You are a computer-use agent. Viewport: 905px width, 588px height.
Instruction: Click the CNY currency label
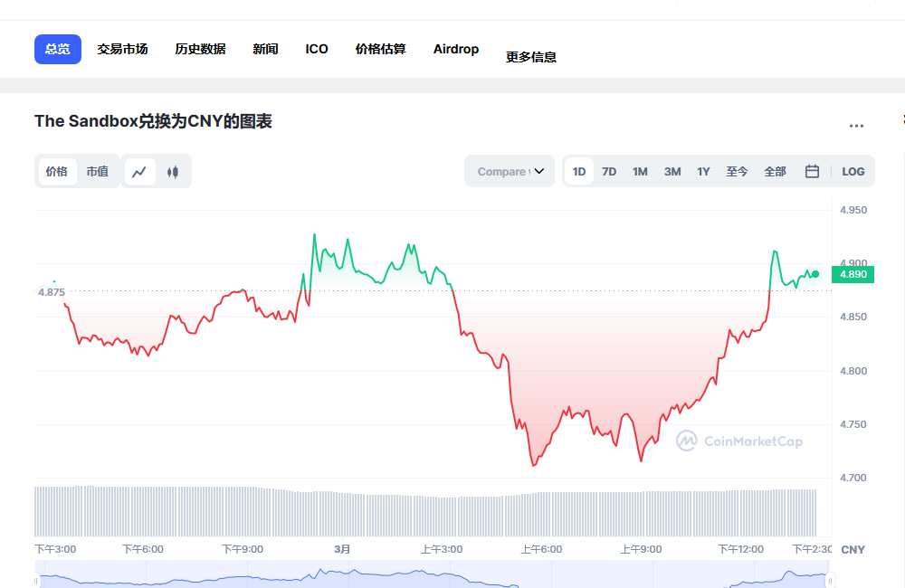853,550
